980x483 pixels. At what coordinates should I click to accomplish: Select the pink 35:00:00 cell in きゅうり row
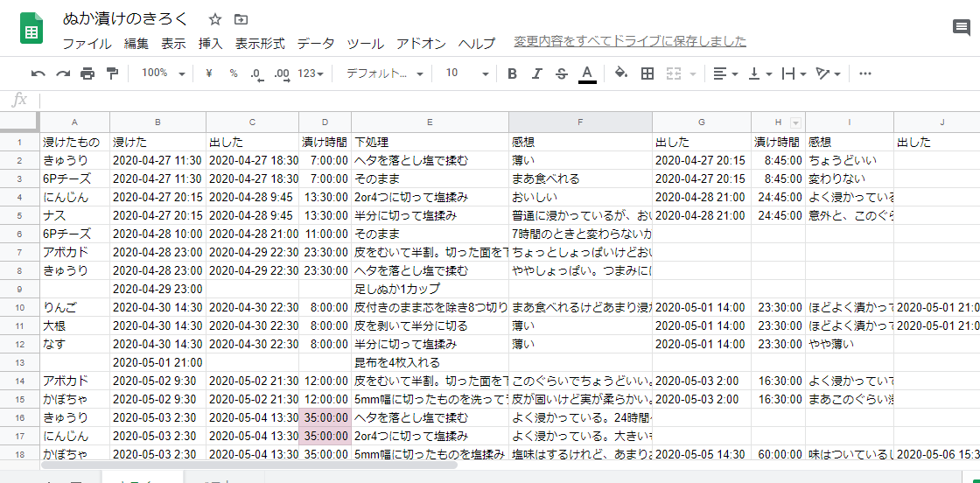325,418
